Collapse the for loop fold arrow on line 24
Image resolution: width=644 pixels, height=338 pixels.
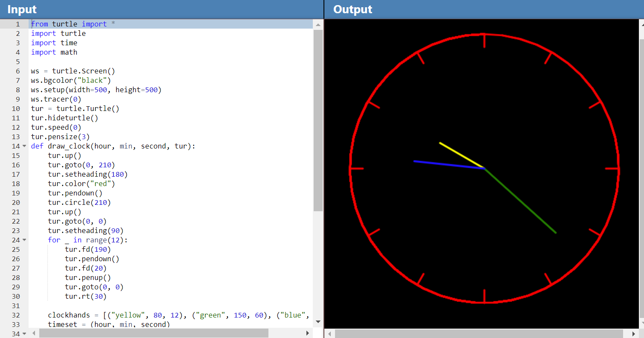(24, 240)
